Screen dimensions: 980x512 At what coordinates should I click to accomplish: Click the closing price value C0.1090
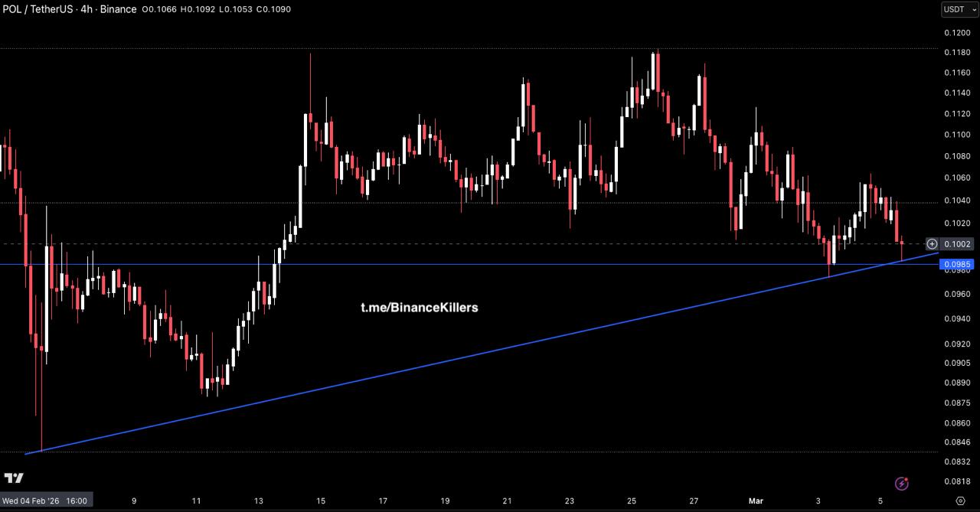(274, 9)
